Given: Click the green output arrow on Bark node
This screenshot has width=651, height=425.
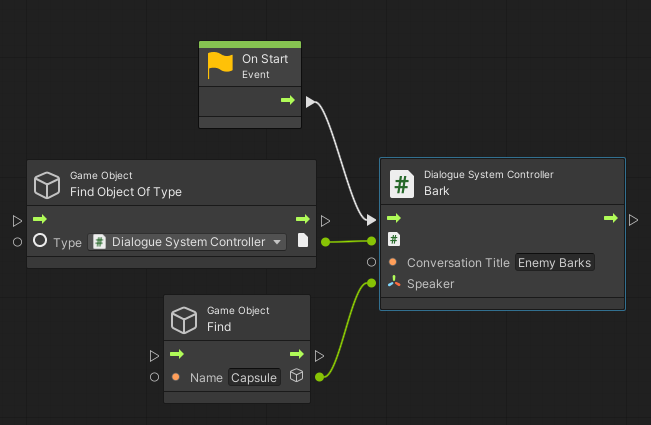Looking at the screenshot, I should [611, 218].
